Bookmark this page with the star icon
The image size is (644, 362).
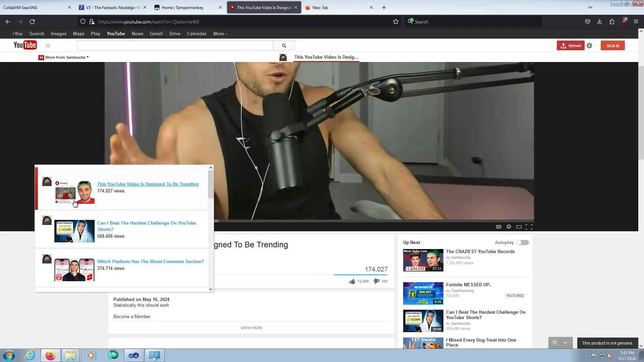coord(396,22)
